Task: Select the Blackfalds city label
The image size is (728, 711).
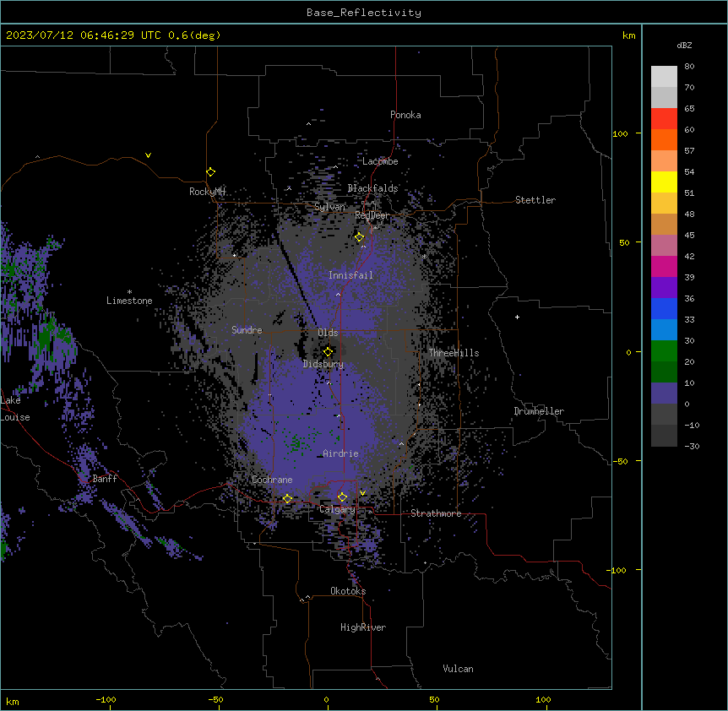Action: pos(372,188)
